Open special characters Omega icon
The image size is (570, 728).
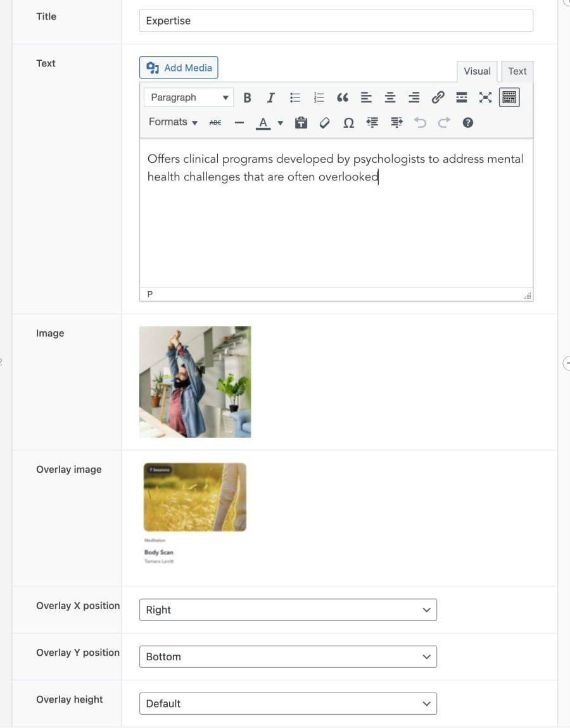tap(348, 123)
